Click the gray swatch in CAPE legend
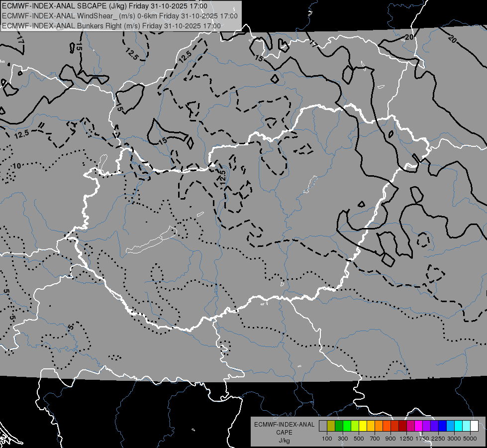This screenshot has width=487, height=448. (x=323, y=426)
